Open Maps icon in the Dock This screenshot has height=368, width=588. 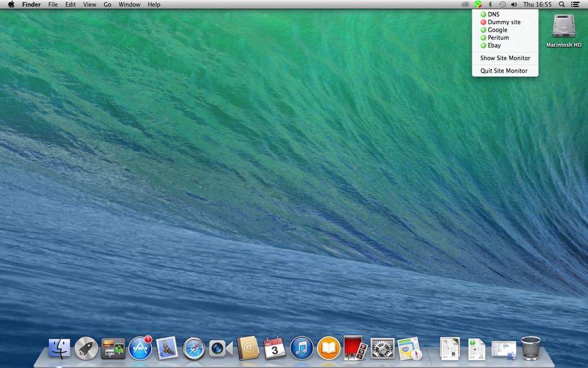[x=410, y=348]
